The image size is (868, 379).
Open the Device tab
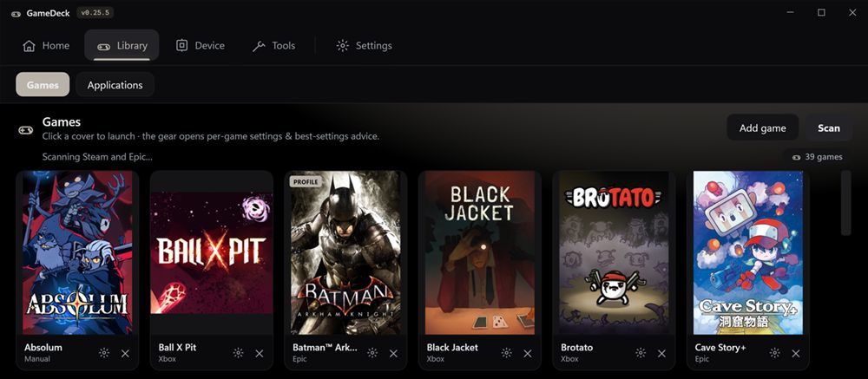click(200, 46)
